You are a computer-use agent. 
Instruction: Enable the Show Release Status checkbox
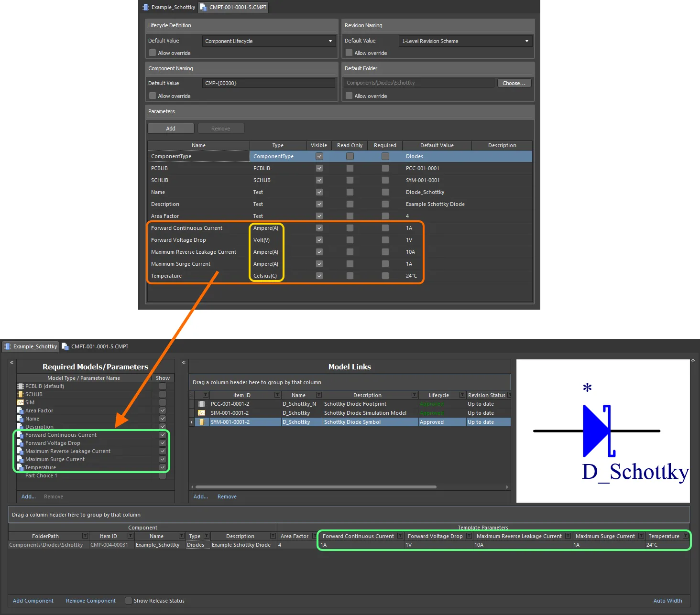point(129,601)
